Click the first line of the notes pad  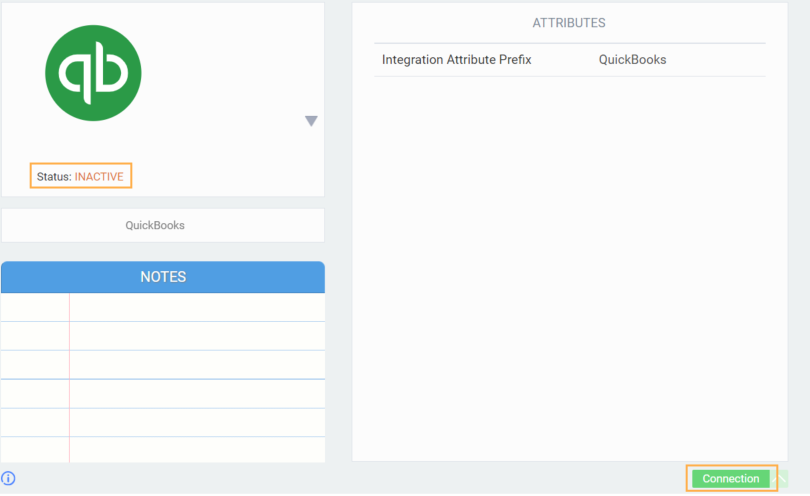(163, 307)
